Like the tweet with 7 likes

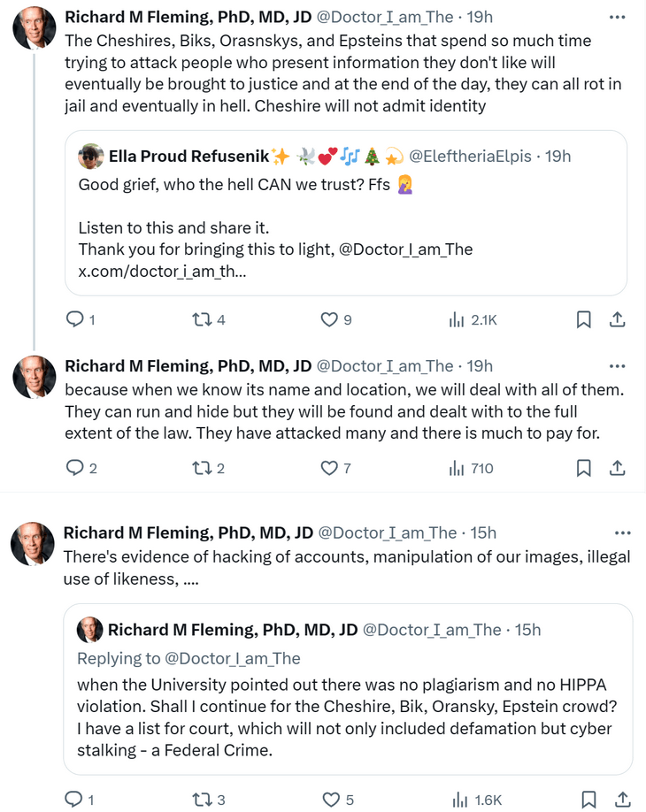tap(329, 468)
